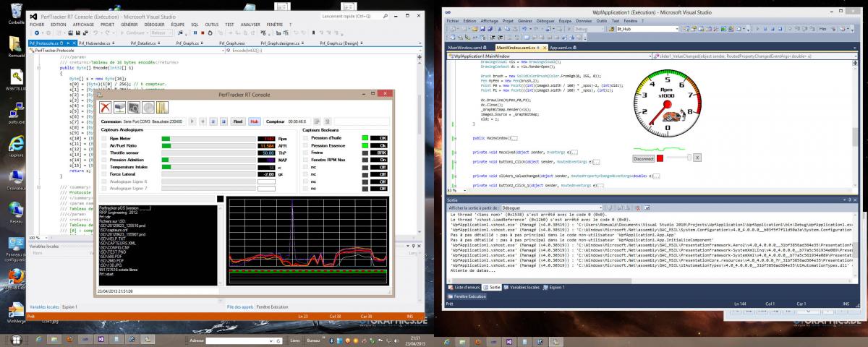Open DÉBOGUER menu in left Visual Studio window
This screenshot has width=868, height=347.
click(x=154, y=25)
